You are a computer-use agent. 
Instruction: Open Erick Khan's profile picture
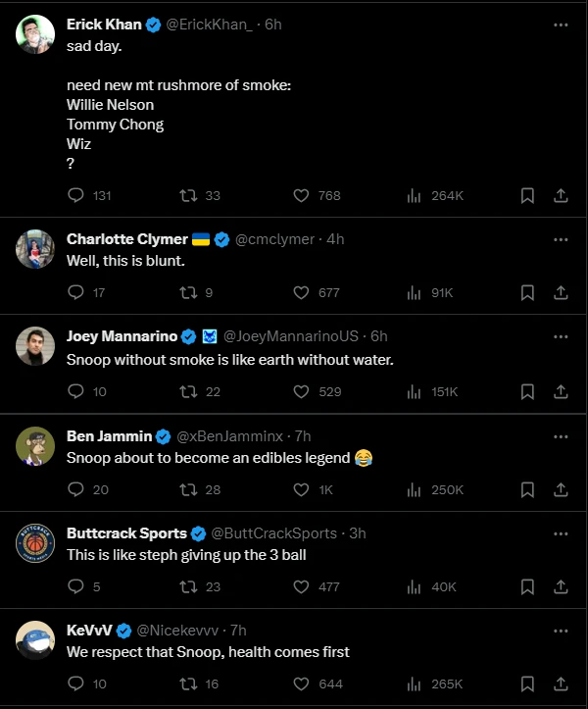tap(35, 35)
